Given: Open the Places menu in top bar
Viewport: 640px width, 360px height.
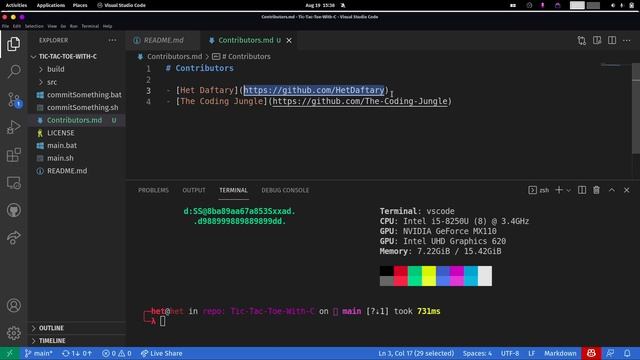Looking at the screenshot, I should pos(80,5).
